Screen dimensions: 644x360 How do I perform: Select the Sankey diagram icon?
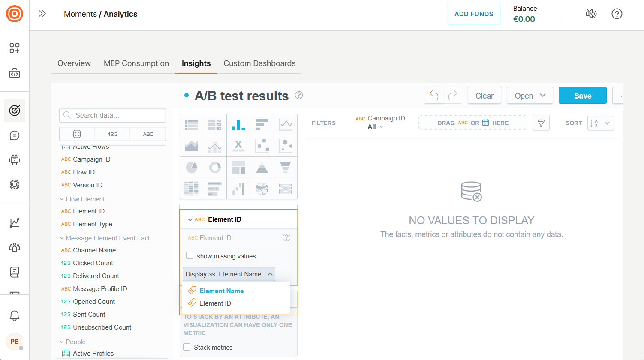tap(286, 188)
